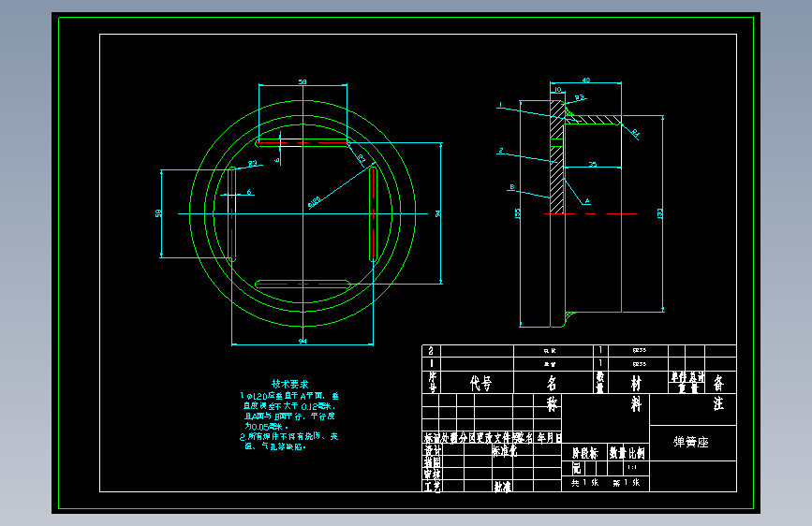Click the 序号 header cell
The width and height of the screenshot is (812, 526).
click(x=432, y=382)
